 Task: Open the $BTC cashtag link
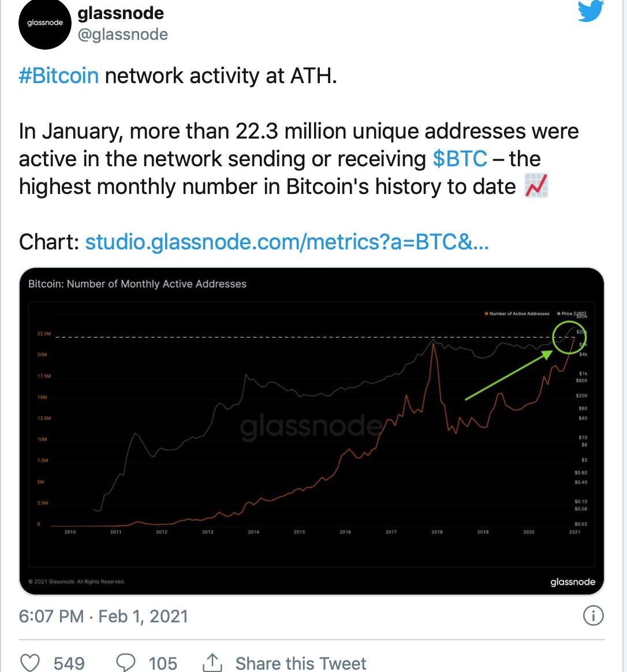click(460, 159)
